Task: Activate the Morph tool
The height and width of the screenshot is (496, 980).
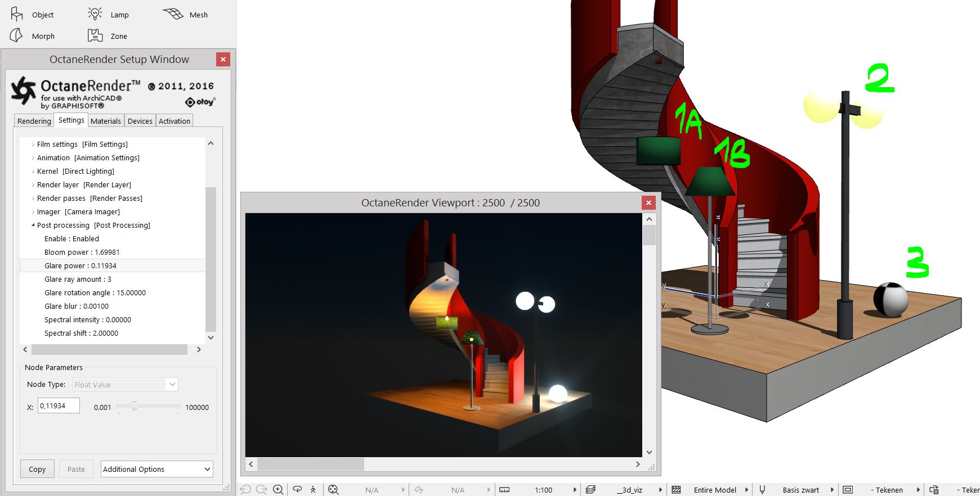Action: coord(17,35)
